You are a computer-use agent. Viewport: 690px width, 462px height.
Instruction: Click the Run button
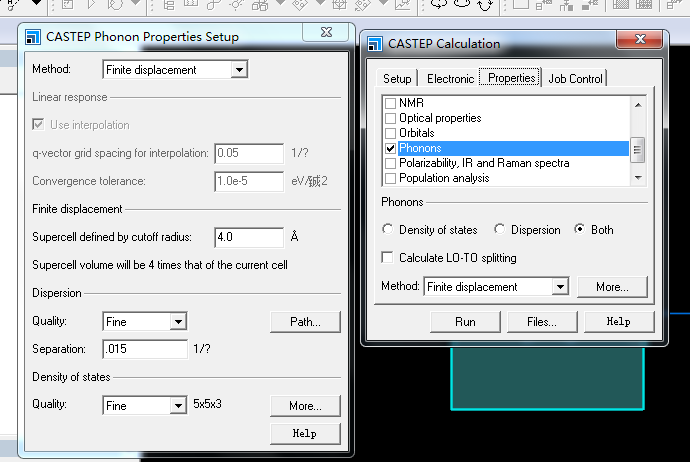465,322
